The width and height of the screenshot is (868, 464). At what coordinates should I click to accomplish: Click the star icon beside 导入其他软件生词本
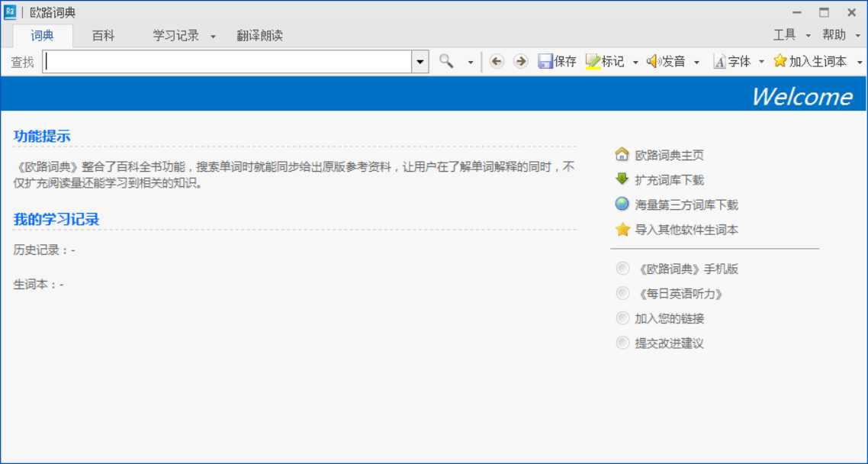[x=622, y=229]
